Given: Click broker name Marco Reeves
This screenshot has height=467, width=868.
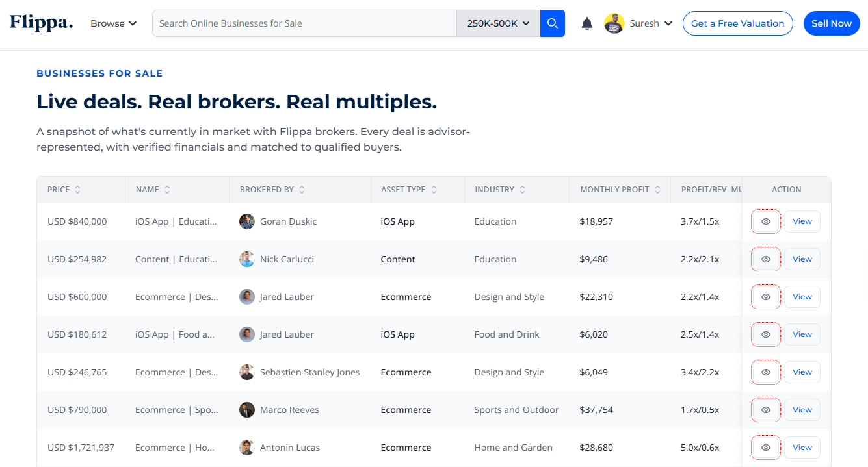Looking at the screenshot, I should tap(289, 410).
